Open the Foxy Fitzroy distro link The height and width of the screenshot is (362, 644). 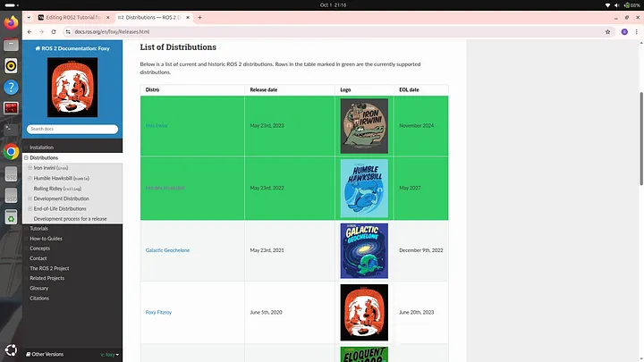coord(157,313)
